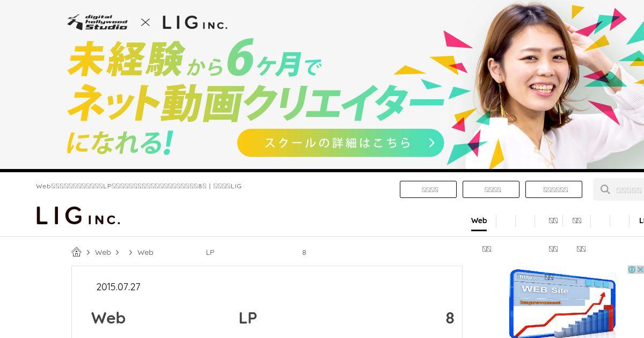The width and height of the screenshot is (644, 338).
Task: Click the first Web breadcrumb link
Action: [x=103, y=252]
